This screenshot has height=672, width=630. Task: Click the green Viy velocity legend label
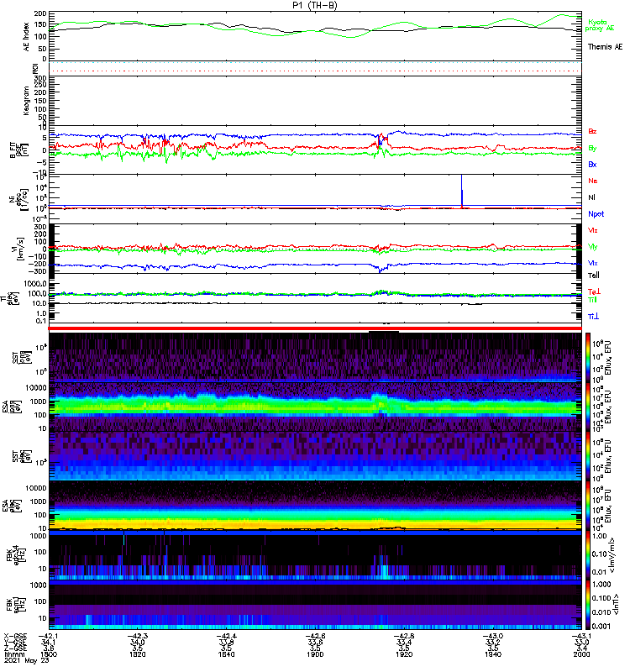pos(593,247)
